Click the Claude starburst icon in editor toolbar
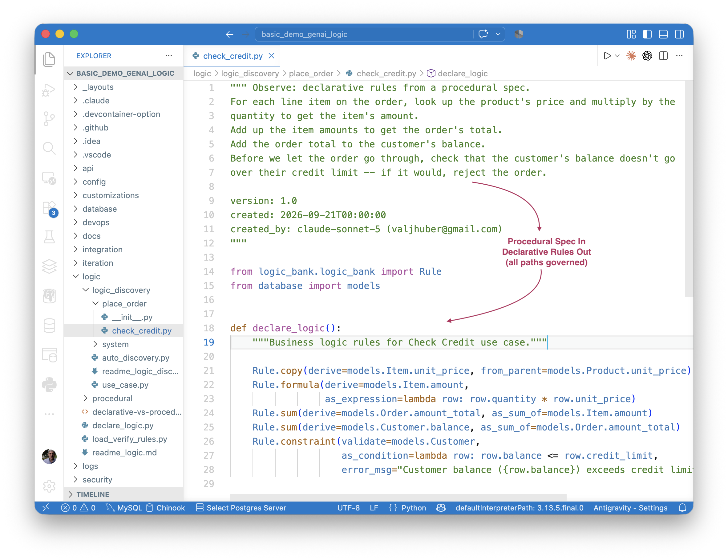 [631, 56]
